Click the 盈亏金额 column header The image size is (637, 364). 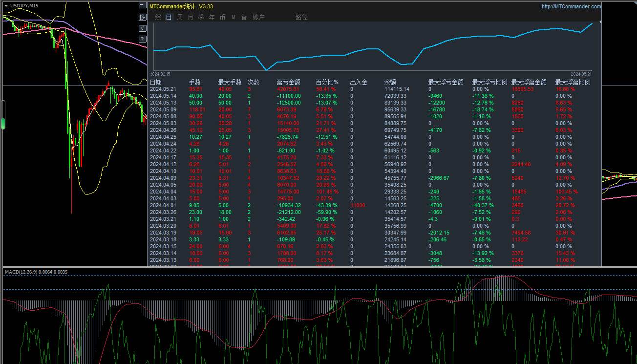click(288, 82)
